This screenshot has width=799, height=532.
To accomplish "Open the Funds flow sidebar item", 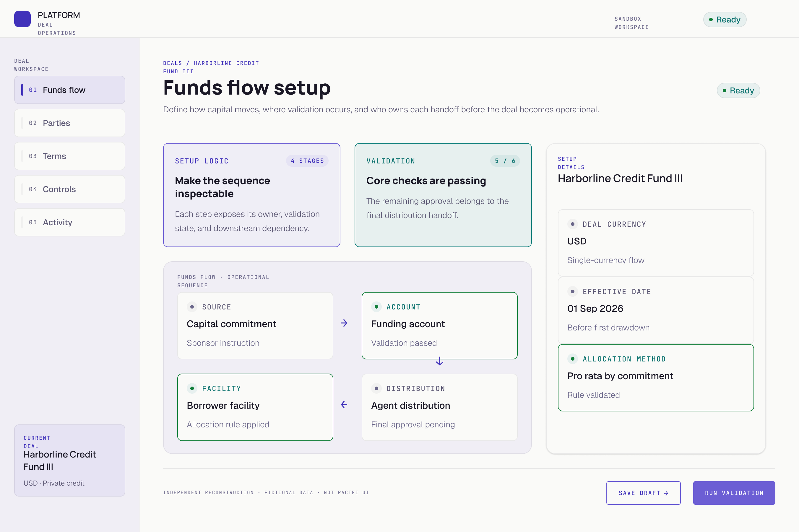I will click(x=69, y=90).
